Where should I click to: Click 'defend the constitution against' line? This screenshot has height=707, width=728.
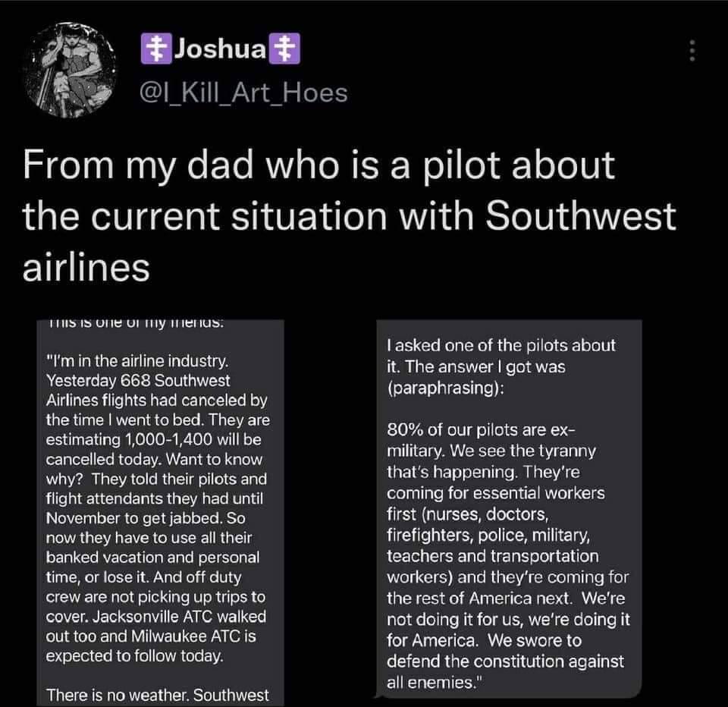click(x=505, y=661)
